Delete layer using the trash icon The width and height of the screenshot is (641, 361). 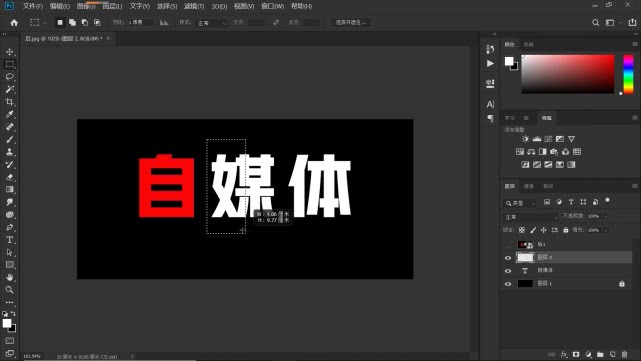tap(624, 354)
